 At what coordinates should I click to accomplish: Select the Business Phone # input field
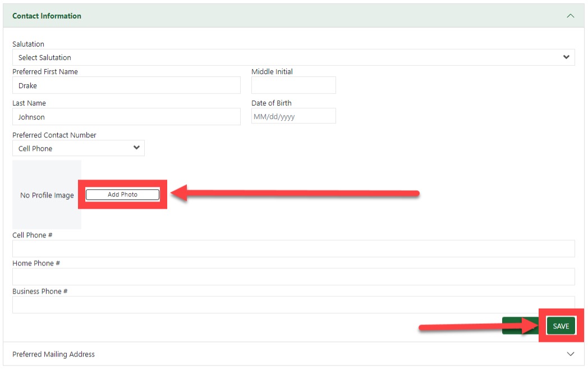(293, 305)
